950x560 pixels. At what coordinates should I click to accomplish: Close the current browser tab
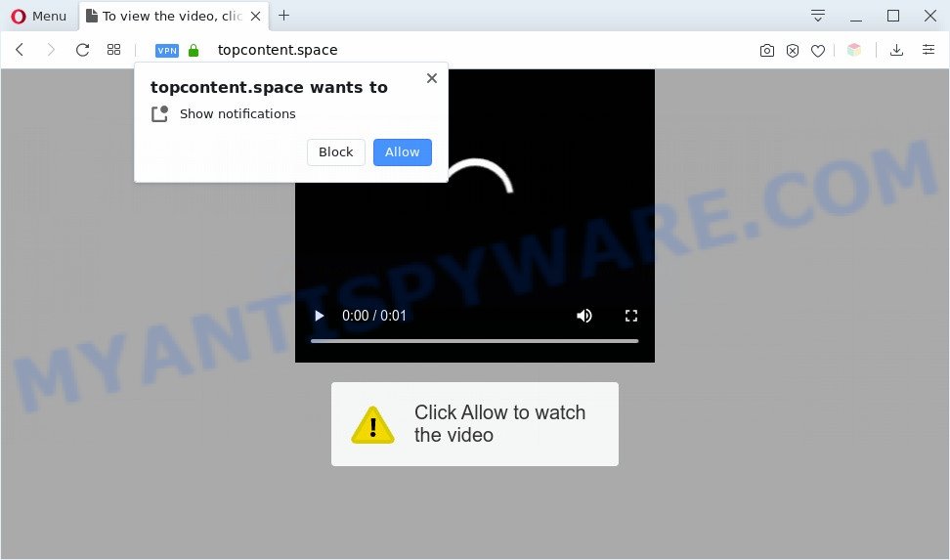pyautogui.click(x=256, y=17)
